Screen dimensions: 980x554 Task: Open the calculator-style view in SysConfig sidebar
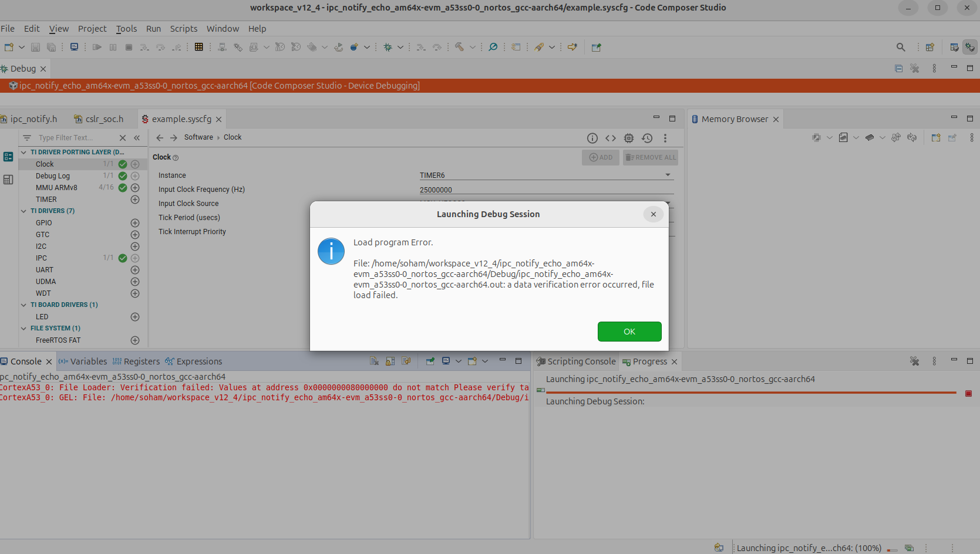click(8, 180)
